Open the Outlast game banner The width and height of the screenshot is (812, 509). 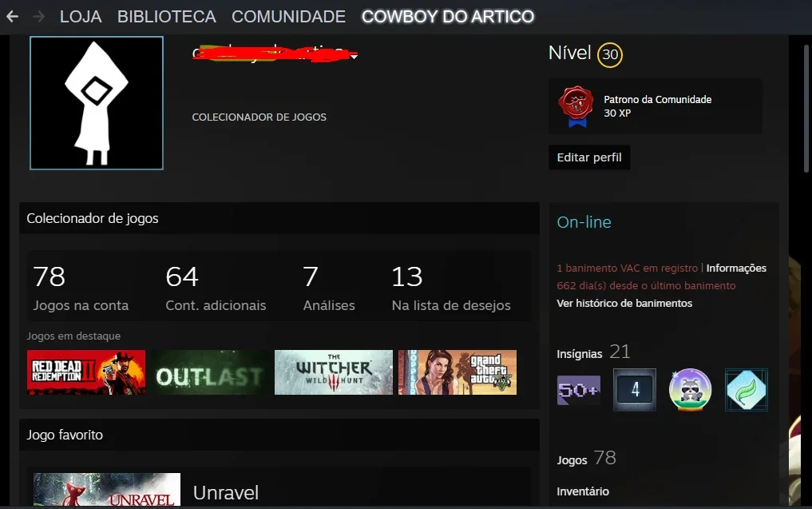[210, 372]
